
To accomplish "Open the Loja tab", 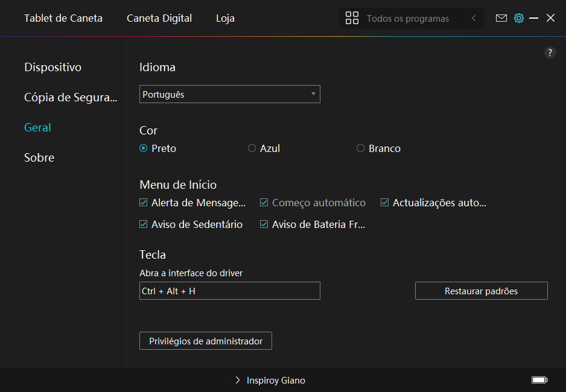I will pyautogui.click(x=225, y=18).
